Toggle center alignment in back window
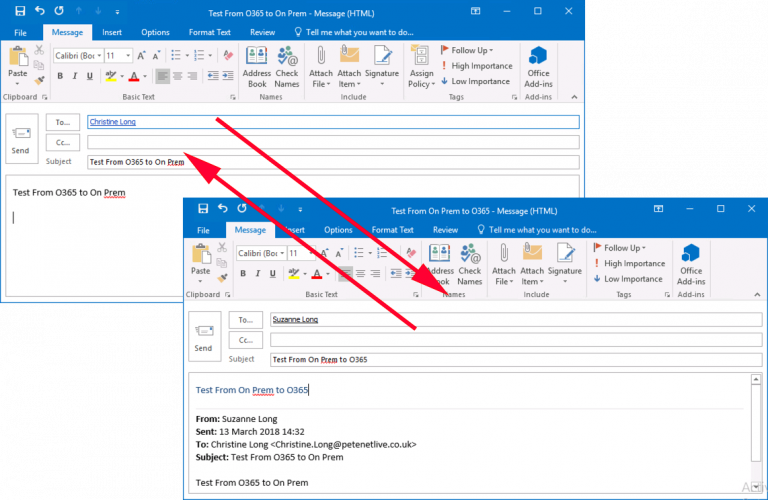The width and height of the screenshot is (768, 500). 177,76
